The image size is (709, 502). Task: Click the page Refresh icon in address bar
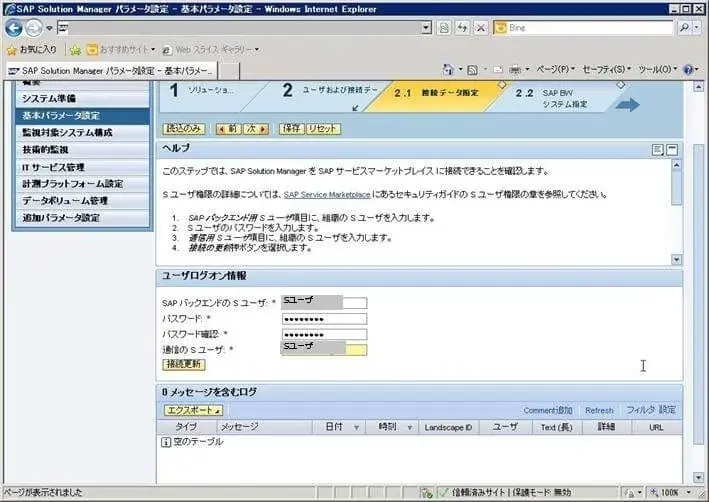[462, 28]
